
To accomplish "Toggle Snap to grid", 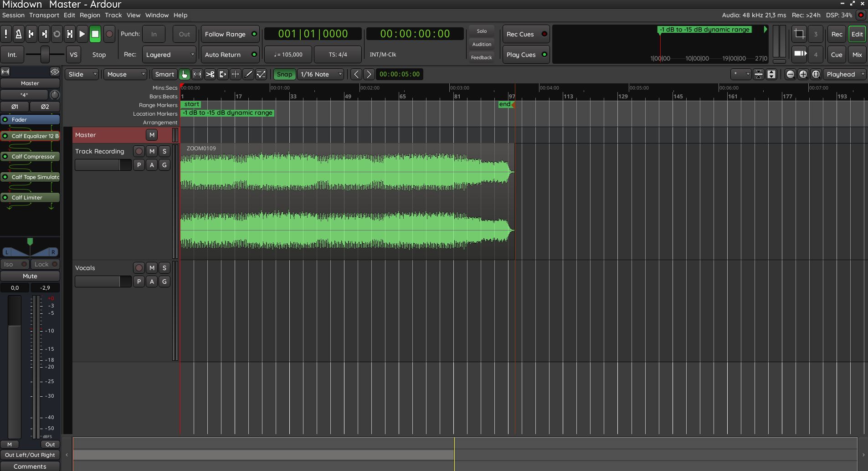I will 284,74.
